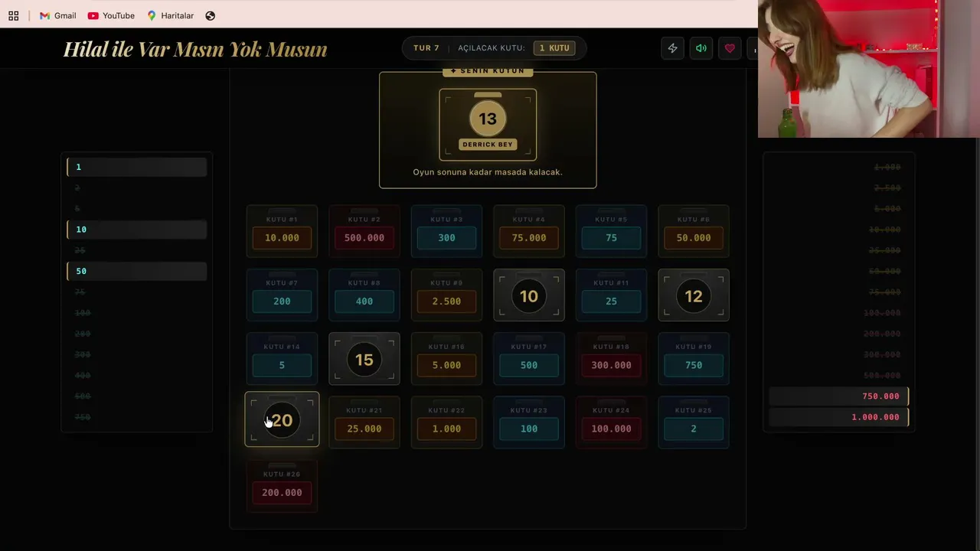Viewport: 980px width, 551px height.
Task: Click 'Oyun sonuna kadar masada kalacak' text
Action: pos(488,172)
